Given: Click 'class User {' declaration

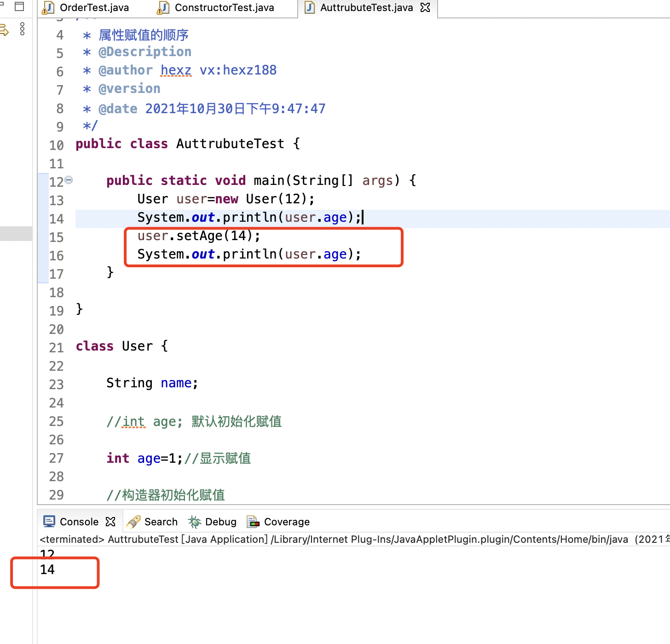Looking at the screenshot, I should pos(122,346).
